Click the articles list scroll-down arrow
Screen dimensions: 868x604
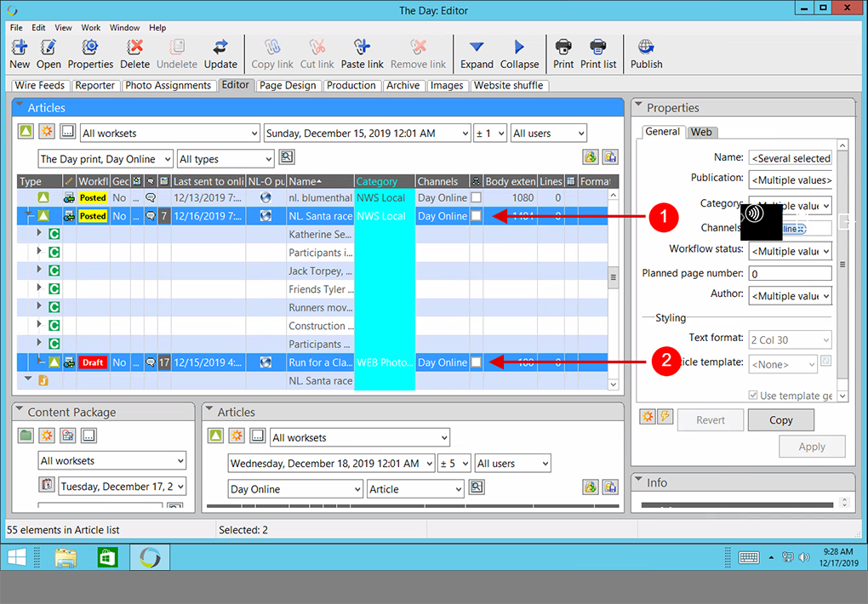(614, 385)
